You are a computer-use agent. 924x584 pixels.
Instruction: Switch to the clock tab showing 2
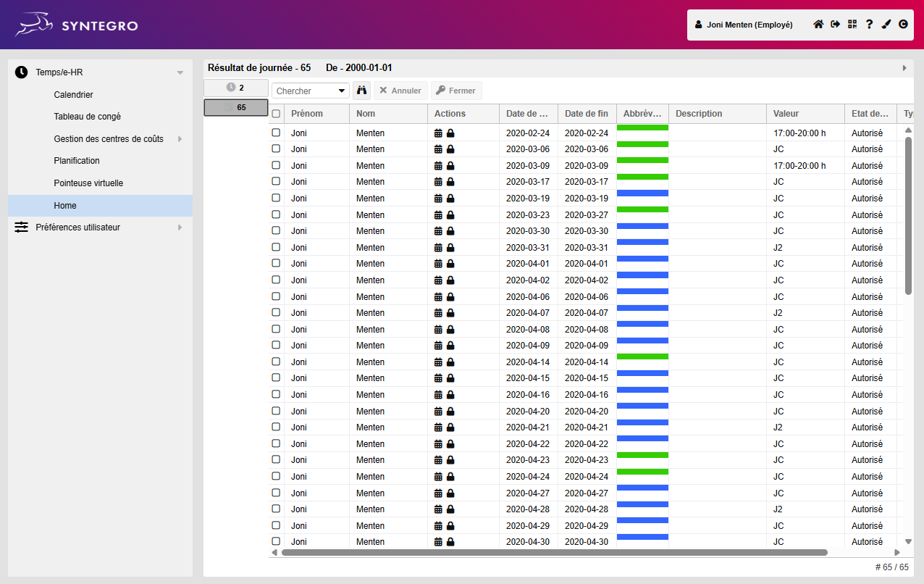coord(235,87)
